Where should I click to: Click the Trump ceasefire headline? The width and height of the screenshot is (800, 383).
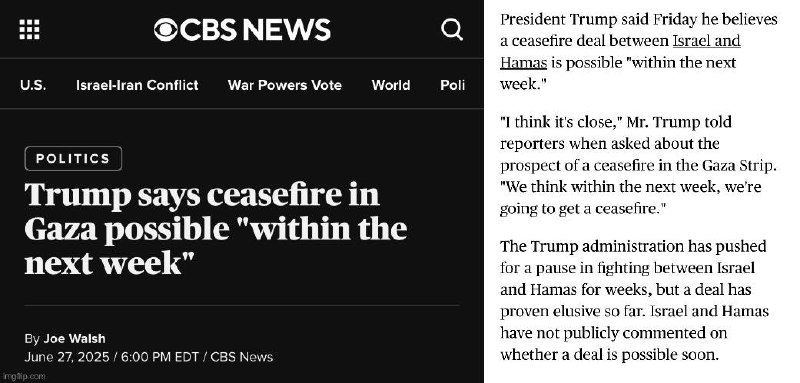(215, 229)
